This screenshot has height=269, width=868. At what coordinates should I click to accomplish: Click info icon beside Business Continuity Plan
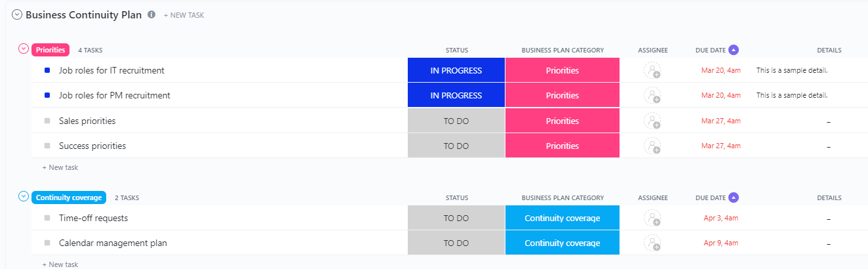[151, 14]
